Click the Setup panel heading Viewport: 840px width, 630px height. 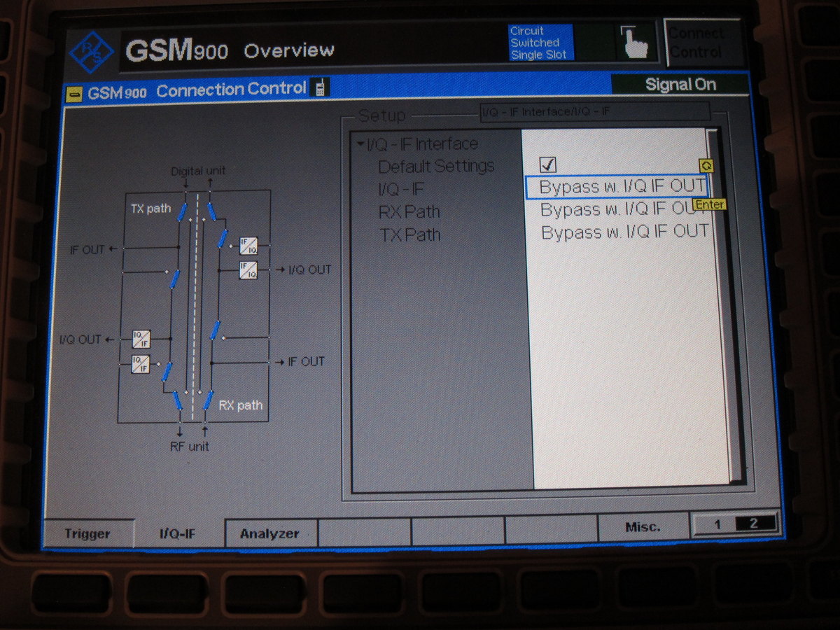(381, 115)
